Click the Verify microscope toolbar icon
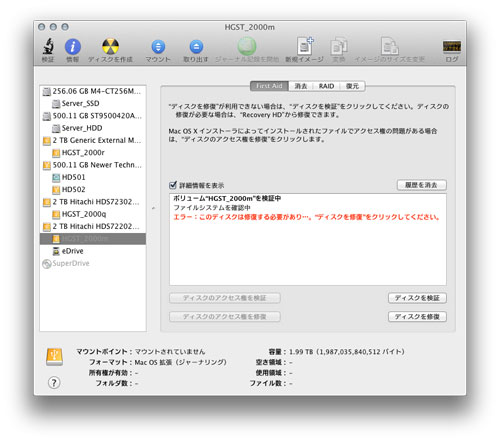The width and height of the screenshot is (500, 442). pos(48,46)
